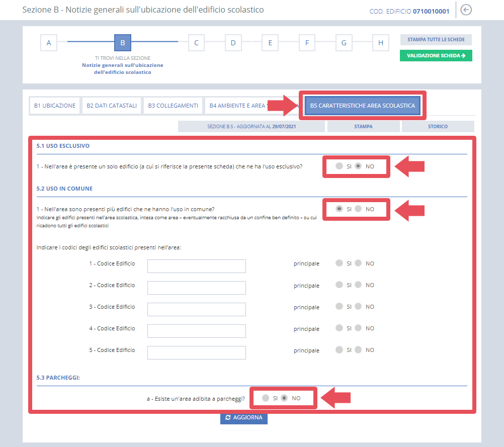Click the green VALIDAZIONE SCHEDA button
This screenshot has width=504, height=447.
(x=436, y=55)
